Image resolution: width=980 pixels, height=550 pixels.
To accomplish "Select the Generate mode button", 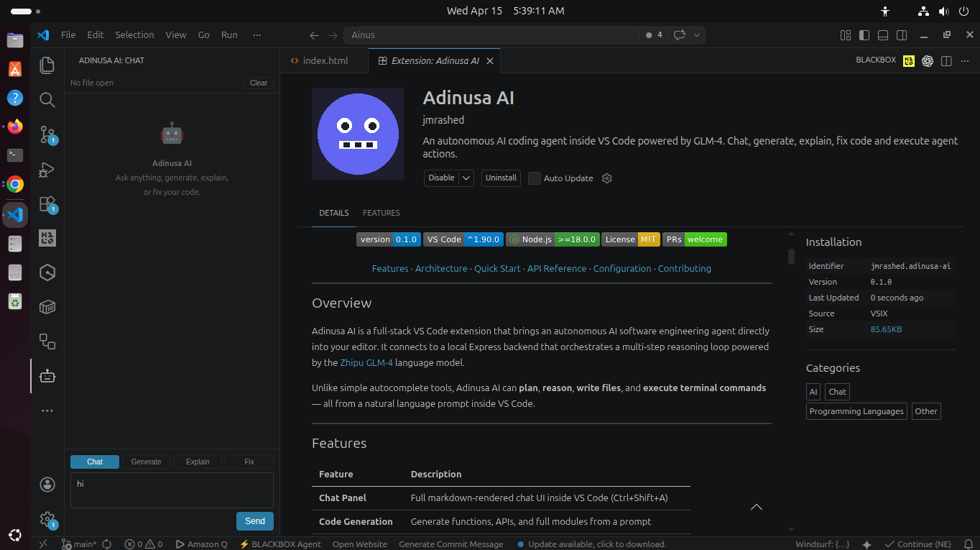I will coord(146,462).
